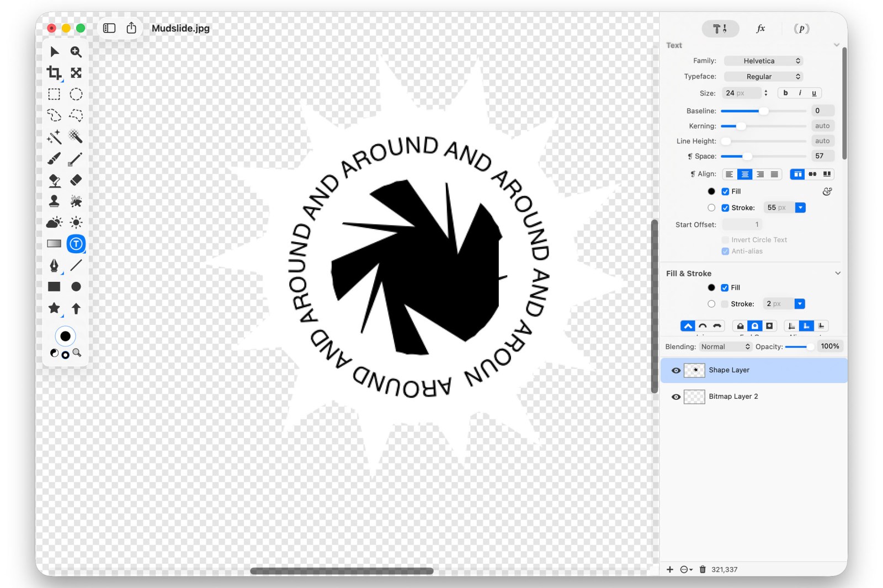Click the Baseline slider
Viewport: 883px width, 588px height.
(763, 111)
